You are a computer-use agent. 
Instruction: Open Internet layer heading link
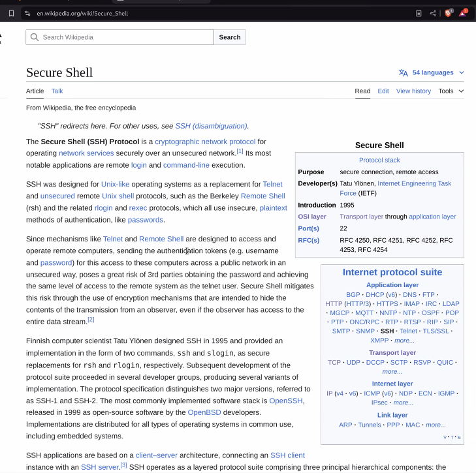(x=392, y=384)
